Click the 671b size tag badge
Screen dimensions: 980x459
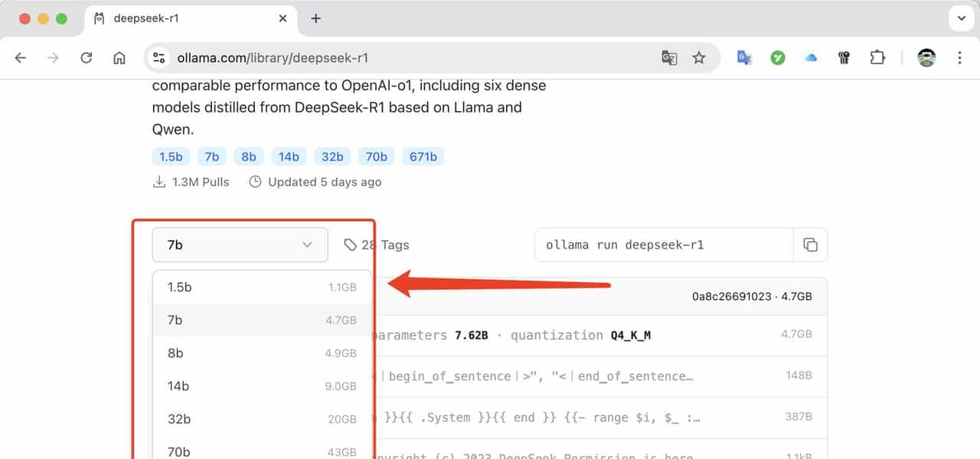point(423,157)
